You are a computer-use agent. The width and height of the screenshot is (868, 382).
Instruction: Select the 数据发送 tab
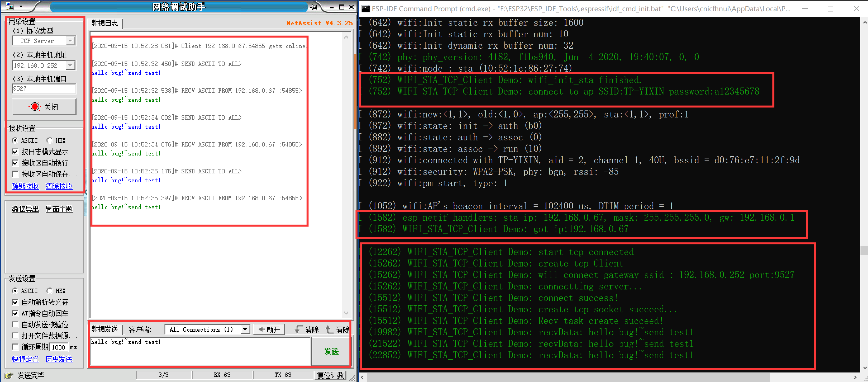click(105, 329)
